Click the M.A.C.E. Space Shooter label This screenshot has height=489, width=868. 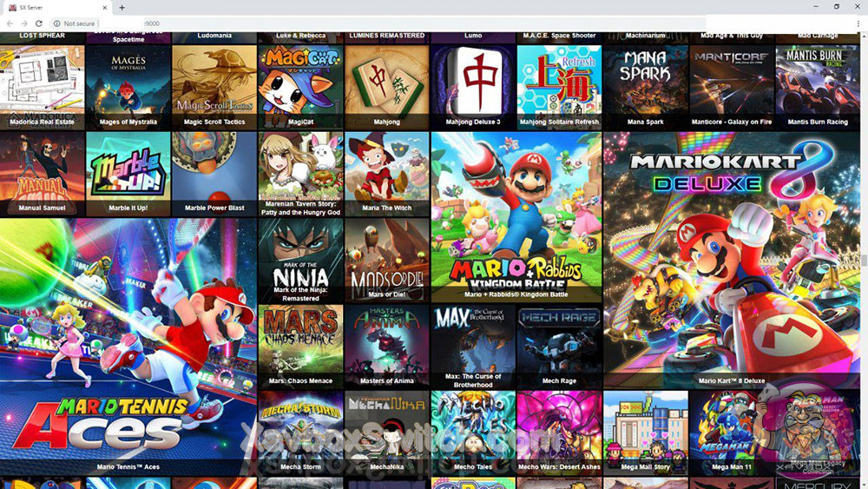tap(559, 36)
